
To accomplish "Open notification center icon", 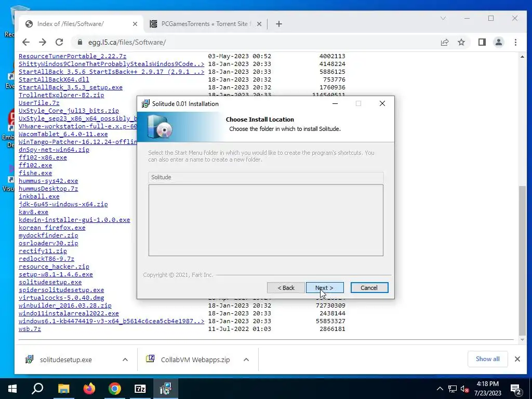I will click(516, 389).
